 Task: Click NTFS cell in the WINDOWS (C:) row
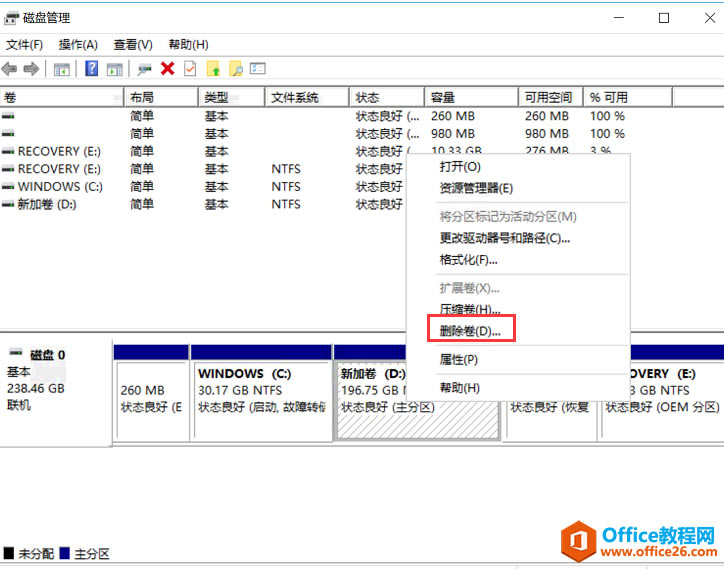pos(286,187)
